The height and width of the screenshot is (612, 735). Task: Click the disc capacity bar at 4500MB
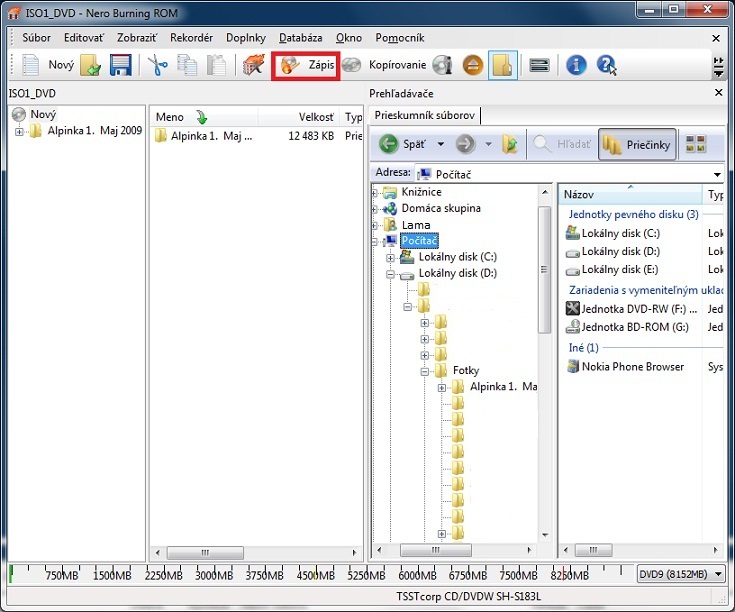pos(315,574)
